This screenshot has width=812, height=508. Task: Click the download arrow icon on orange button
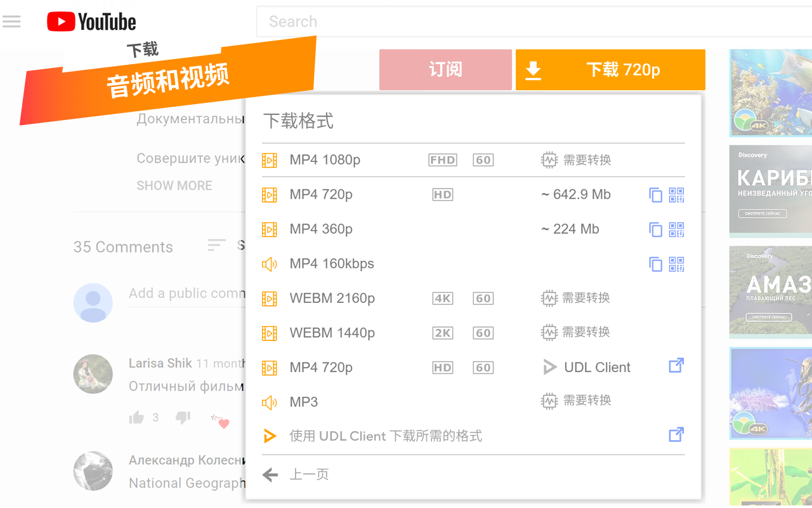534,70
